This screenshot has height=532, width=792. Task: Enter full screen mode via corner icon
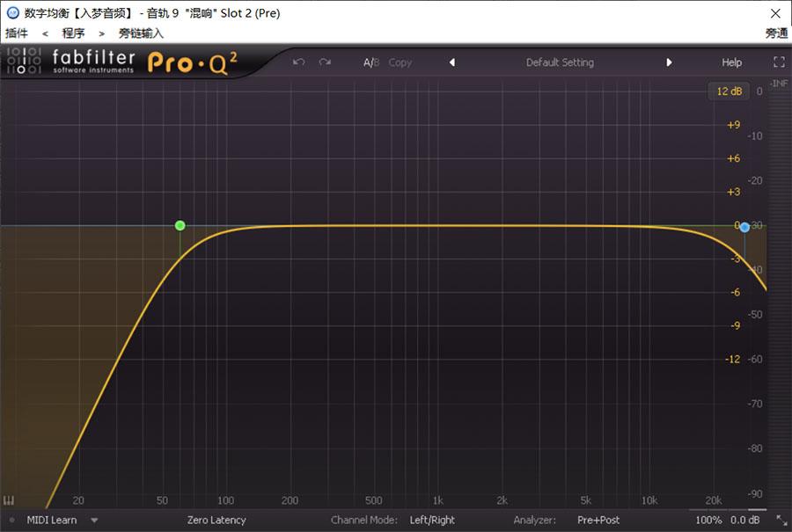(x=778, y=62)
